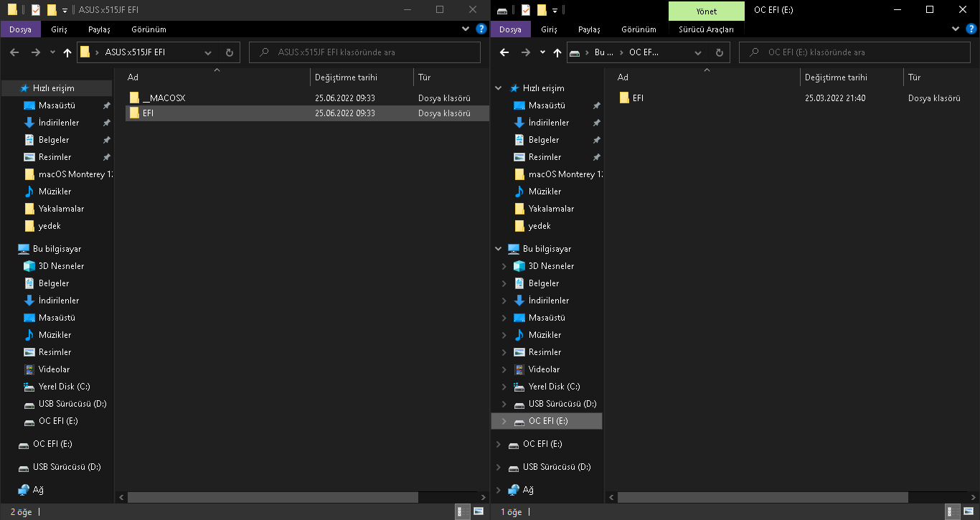The height and width of the screenshot is (520, 980).
Task: Refresh the ASUS x515JF EFI folder view
Action: pyautogui.click(x=229, y=52)
